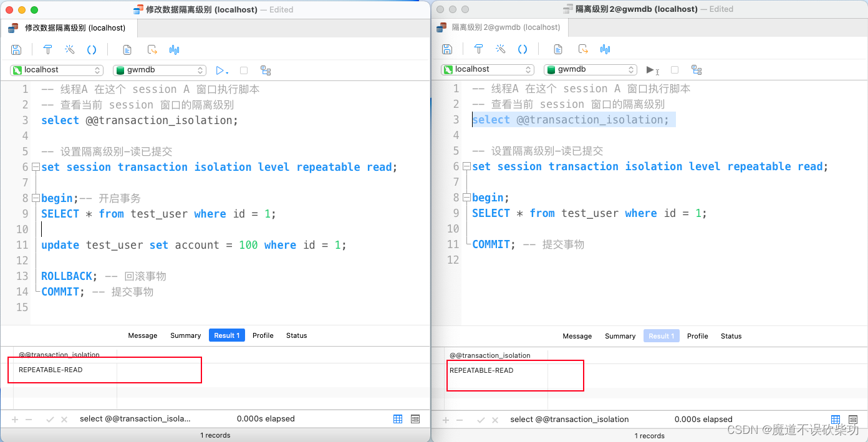Click @@transaction_isolation column header, right window

(x=496, y=355)
